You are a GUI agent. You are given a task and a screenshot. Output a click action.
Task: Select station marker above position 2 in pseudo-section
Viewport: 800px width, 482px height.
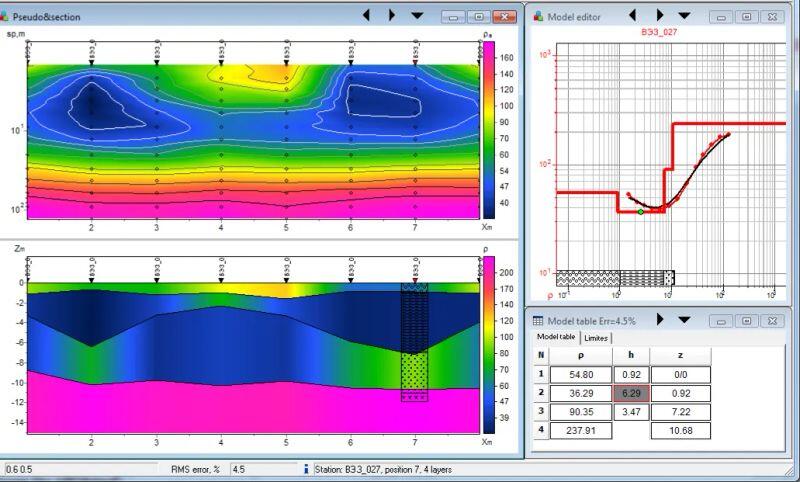[92, 61]
